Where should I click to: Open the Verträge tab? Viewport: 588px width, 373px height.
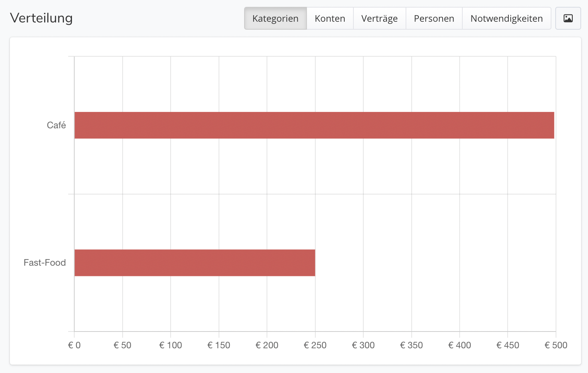pos(379,18)
